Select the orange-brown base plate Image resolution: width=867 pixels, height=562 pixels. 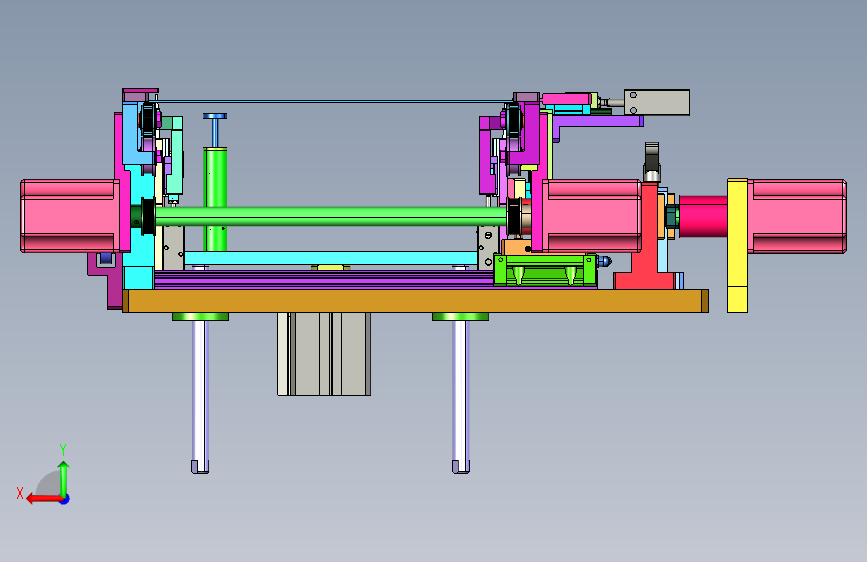pos(415,301)
